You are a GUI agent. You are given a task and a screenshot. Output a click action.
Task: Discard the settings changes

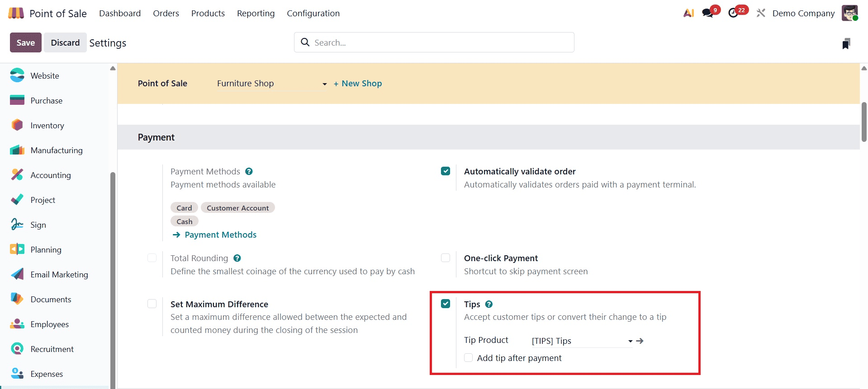(x=65, y=42)
